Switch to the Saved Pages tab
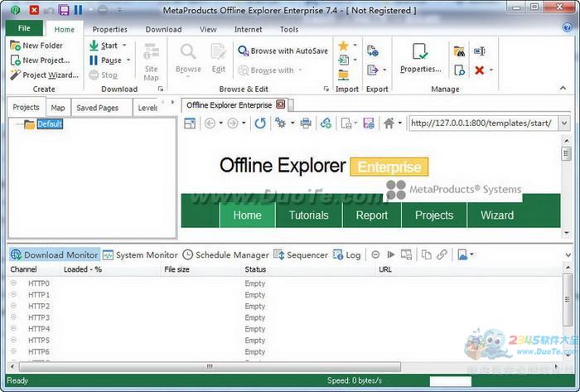The image size is (580, 392). click(97, 108)
